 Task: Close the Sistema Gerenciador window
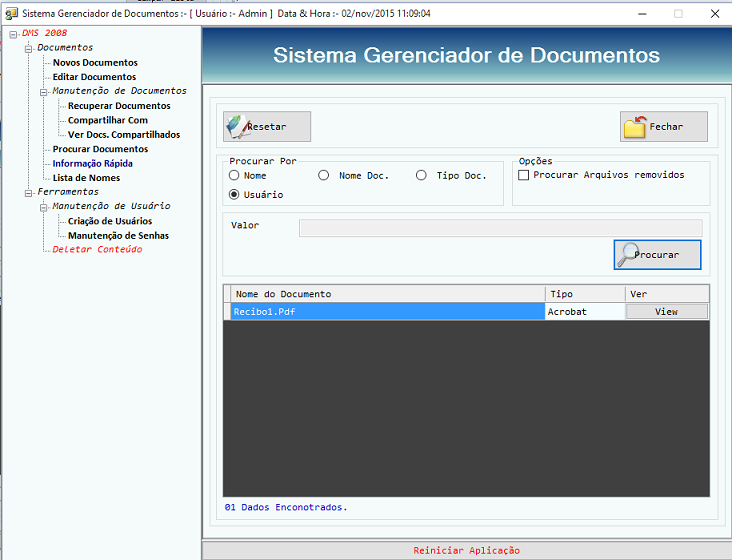click(x=715, y=14)
